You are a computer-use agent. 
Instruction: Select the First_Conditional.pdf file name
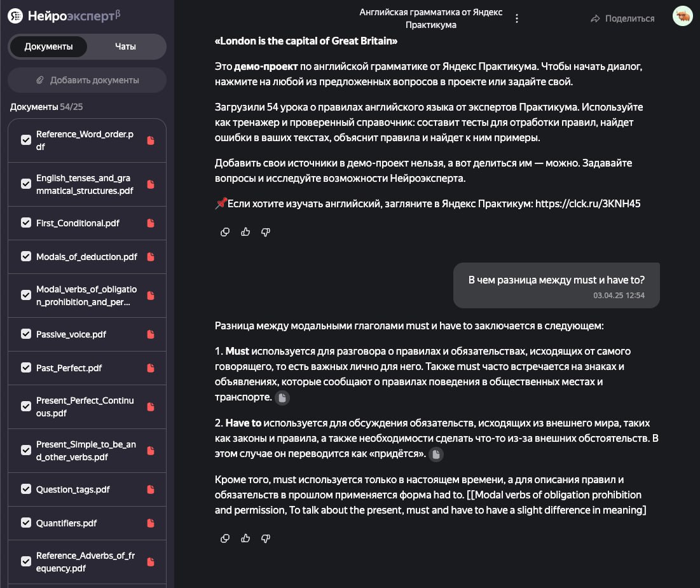pyautogui.click(x=78, y=222)
